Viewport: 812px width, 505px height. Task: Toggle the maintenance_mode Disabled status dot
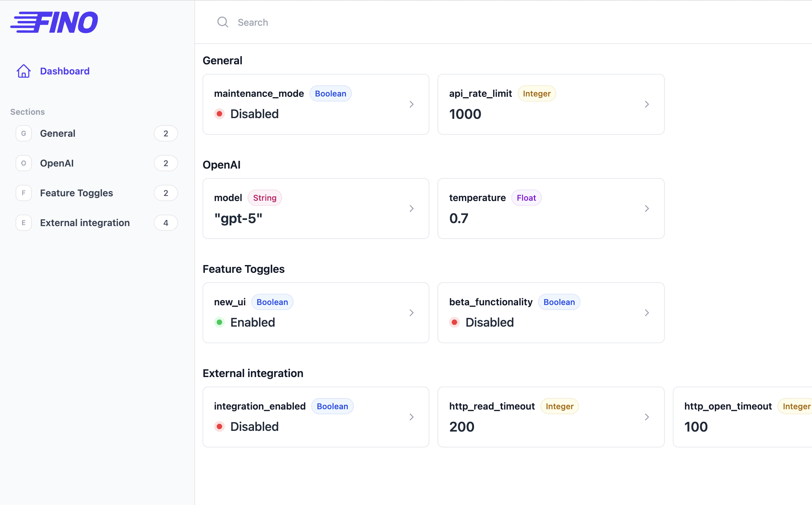click(x=219, y=114)
